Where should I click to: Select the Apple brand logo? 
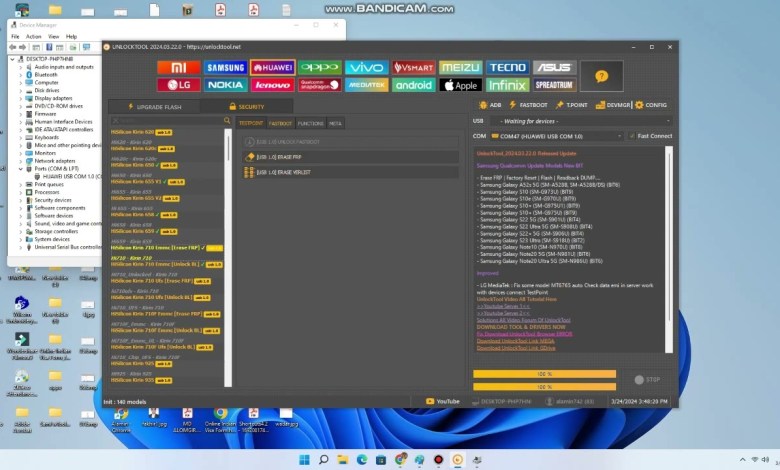461,85
